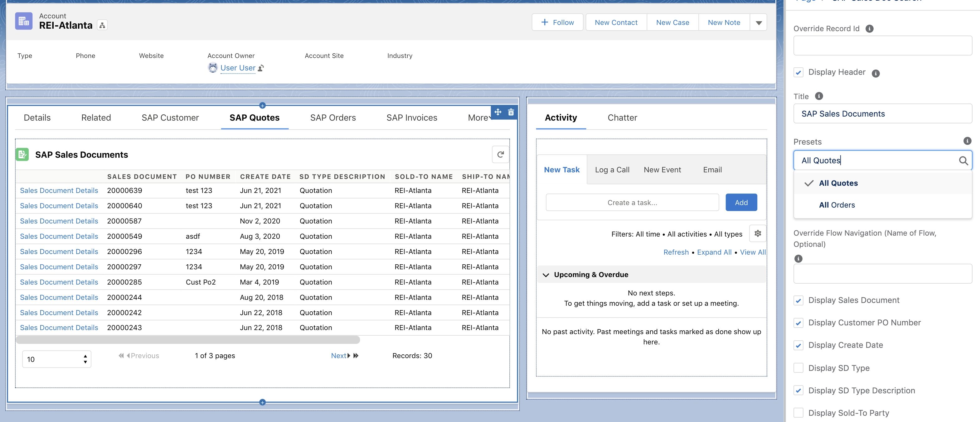The width and height of the screenshot is (980, 422).
Task: Enable Display Sold-To Party checkbox
Action: 798,413
